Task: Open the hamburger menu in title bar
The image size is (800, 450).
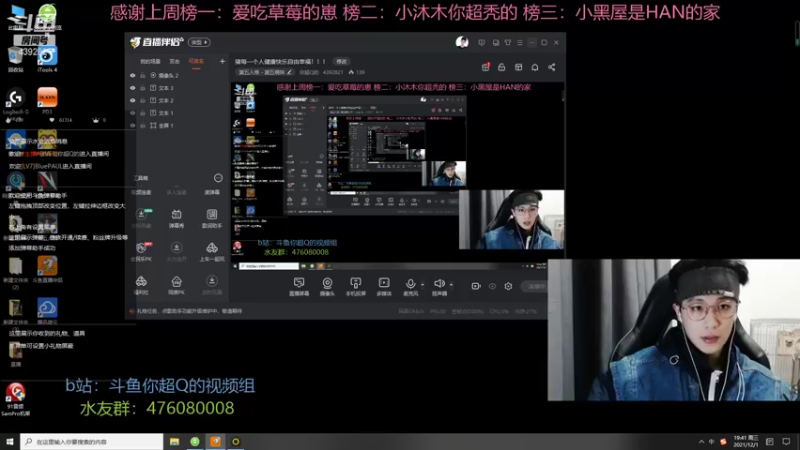Action: point(520,43)
